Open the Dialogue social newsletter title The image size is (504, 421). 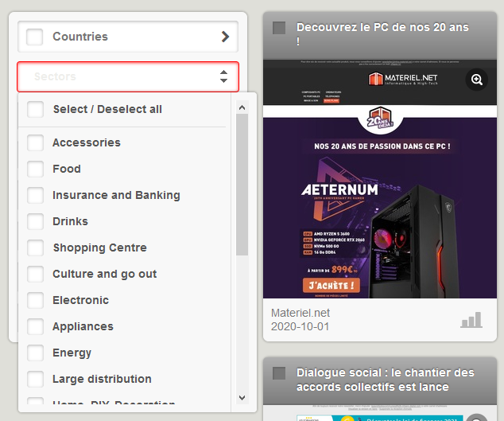(x=385, y=380)
